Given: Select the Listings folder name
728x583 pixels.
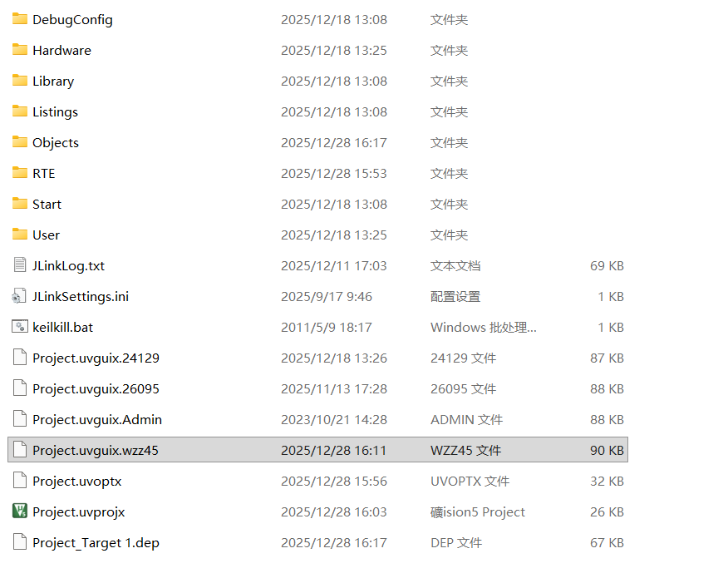Looking at the screenshot, I should pos(55,112).
